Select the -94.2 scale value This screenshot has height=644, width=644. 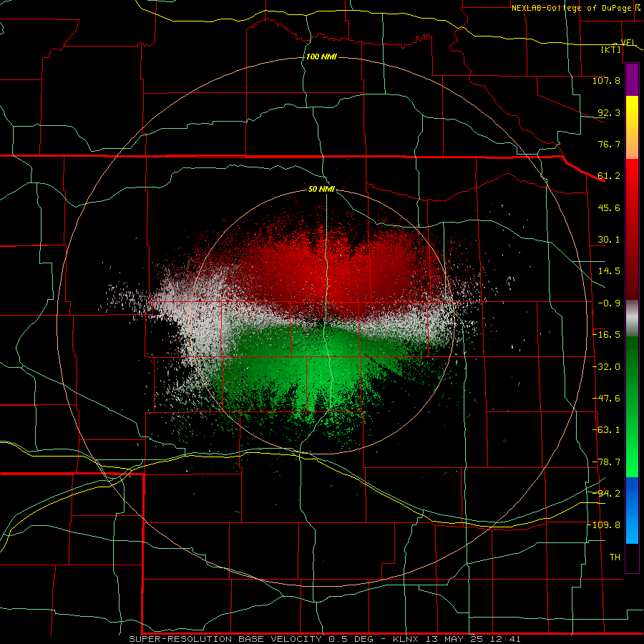tap(606, 494)
